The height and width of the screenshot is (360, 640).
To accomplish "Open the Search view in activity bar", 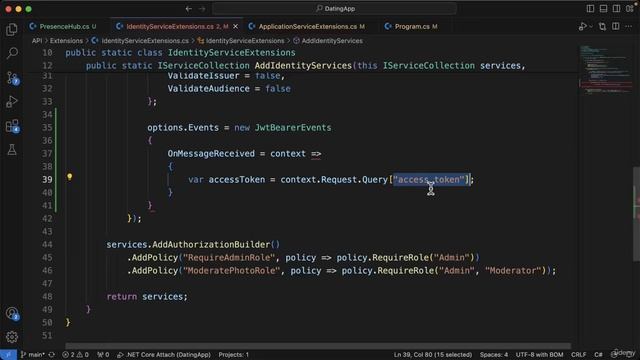I will click(x=12, y=53).
